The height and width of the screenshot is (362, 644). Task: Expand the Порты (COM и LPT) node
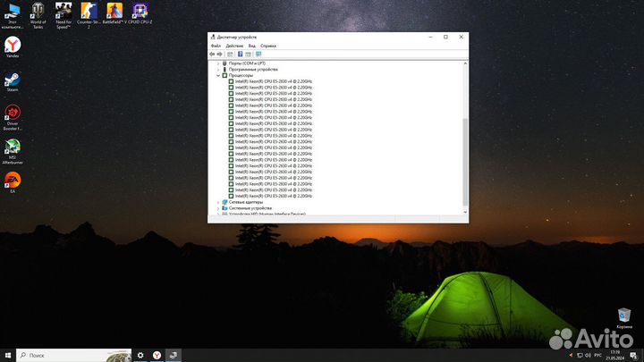(218, 63)
